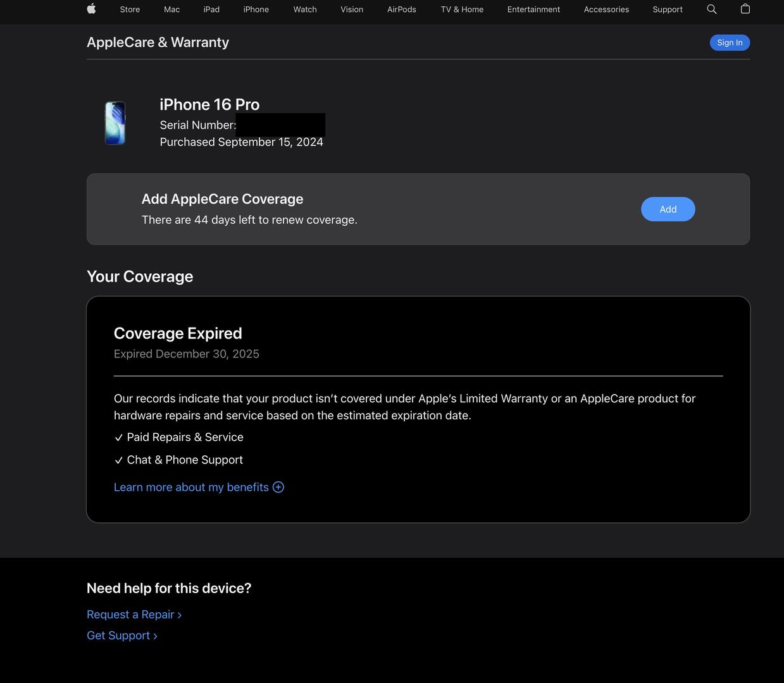The image size is (784, 683).
Task: Expand Learn more about my benefits
Action: click(x=191, y=487)
